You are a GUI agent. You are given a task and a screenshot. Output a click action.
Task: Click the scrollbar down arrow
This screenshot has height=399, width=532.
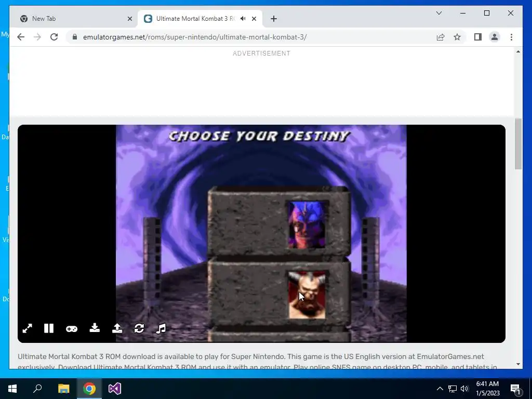518,364
